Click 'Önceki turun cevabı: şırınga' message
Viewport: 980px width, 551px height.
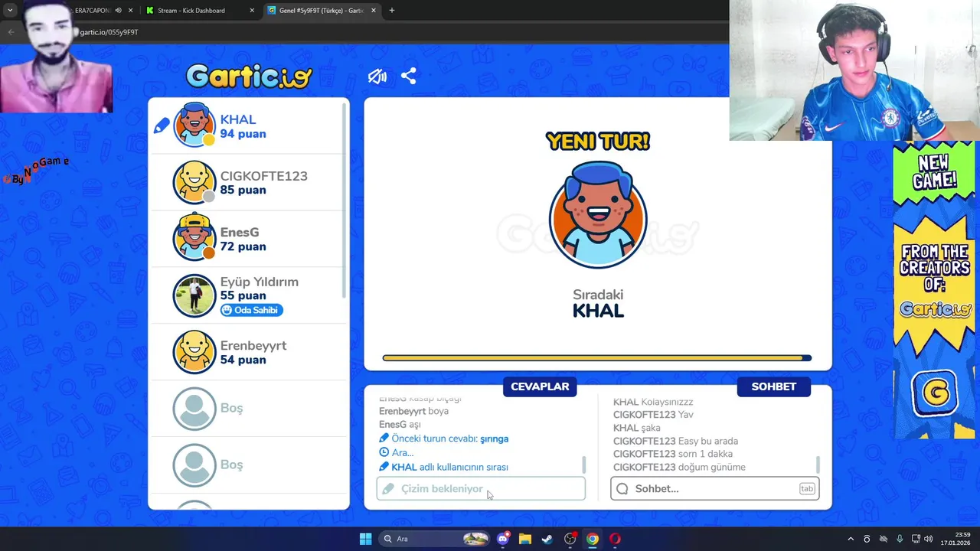tap(444, 439)
